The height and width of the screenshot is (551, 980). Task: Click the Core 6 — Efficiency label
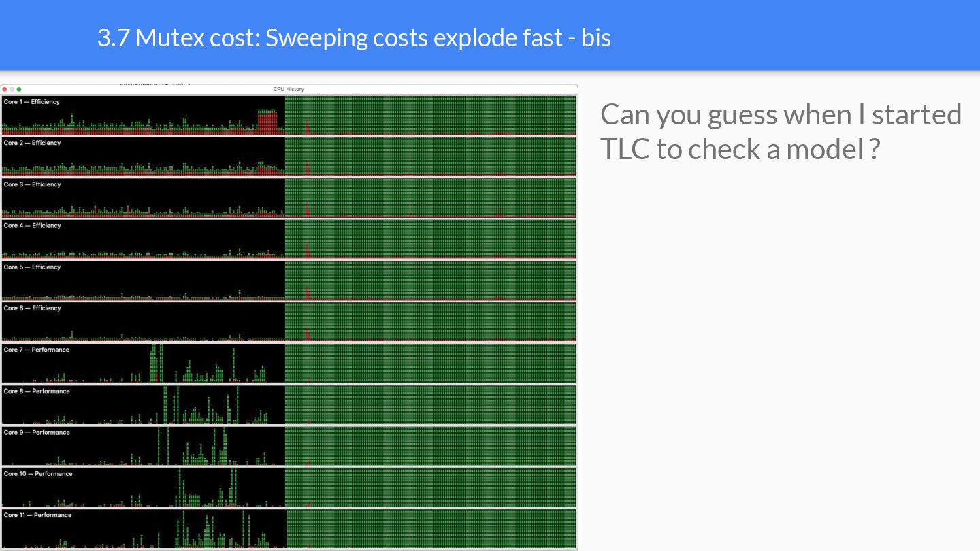[x=31, y=308]
